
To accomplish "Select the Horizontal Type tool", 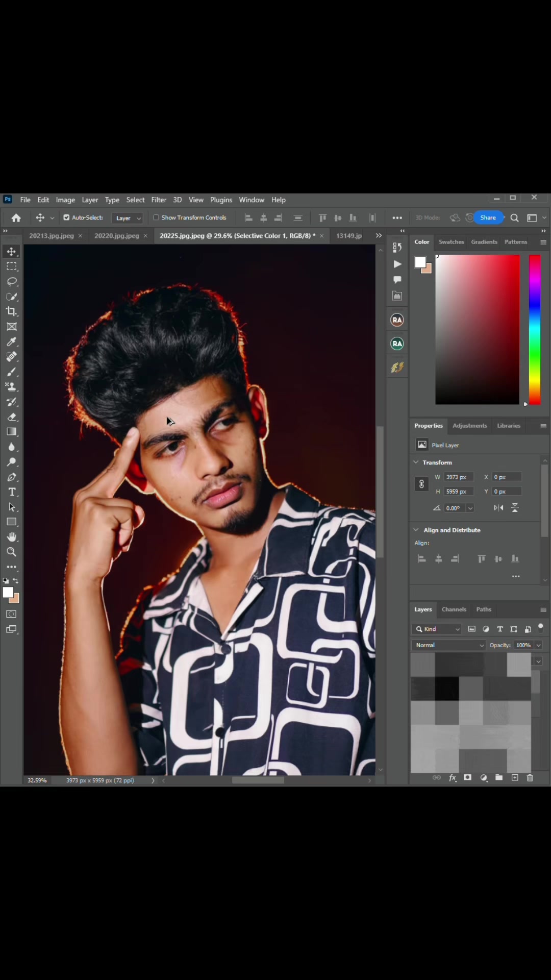I will pos(12,492).
